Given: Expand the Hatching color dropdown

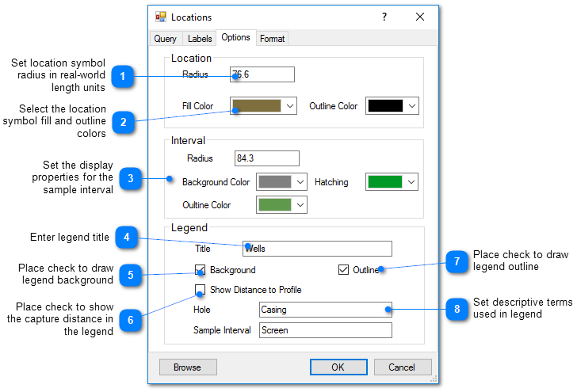Looking at the screenshot, I should (411, 182).
